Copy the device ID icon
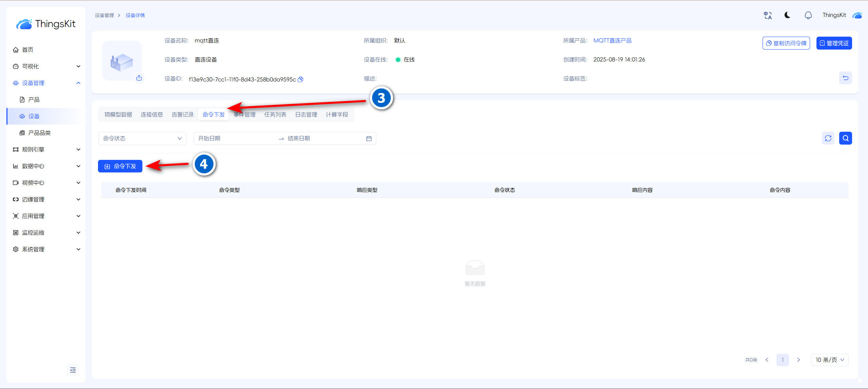Image resolution: width=868 pixels, height=389 pixels. 300,79
